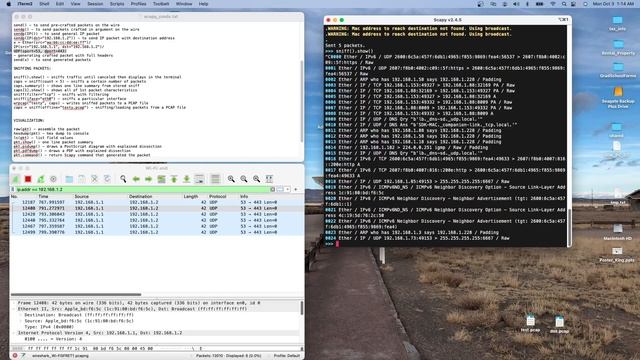The width and height of the screenshot is (640, 360).
Task: Select the Seagate Backup Plus Drive desktop icon
Action: pyautogui.click(x=618, y=97)
